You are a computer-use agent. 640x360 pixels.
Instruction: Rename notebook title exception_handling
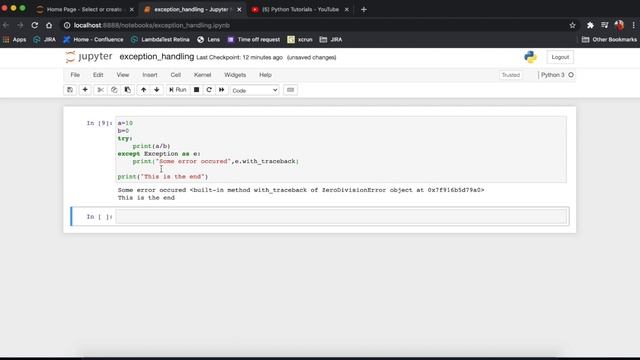point(157,57)
